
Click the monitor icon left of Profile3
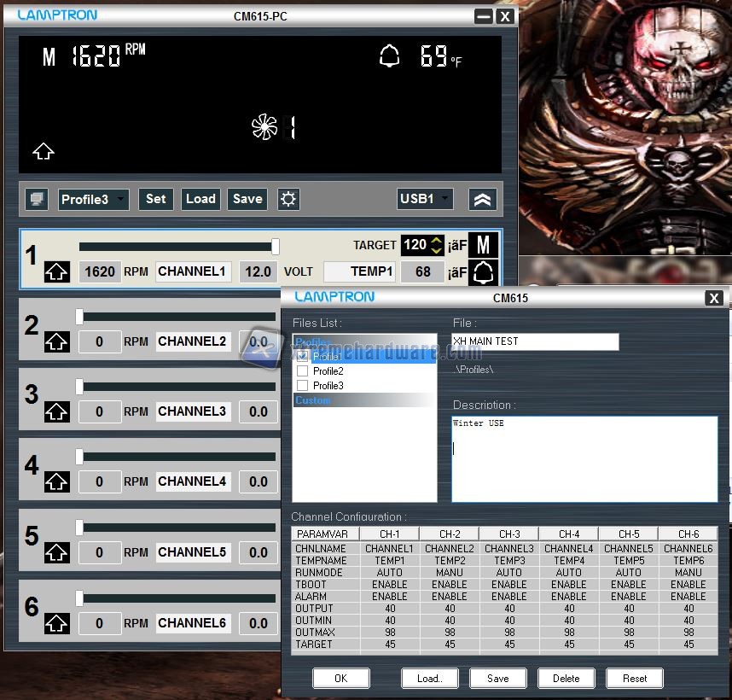click(37, 199)
